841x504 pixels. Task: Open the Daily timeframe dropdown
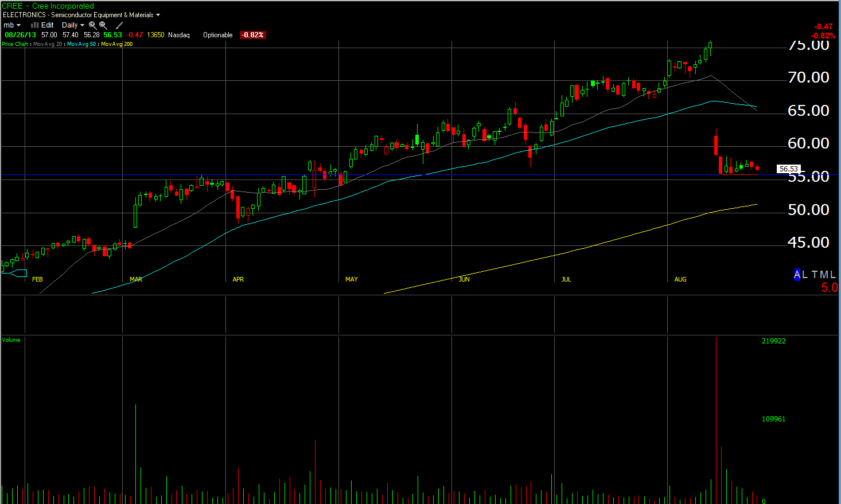click(73, 25)
